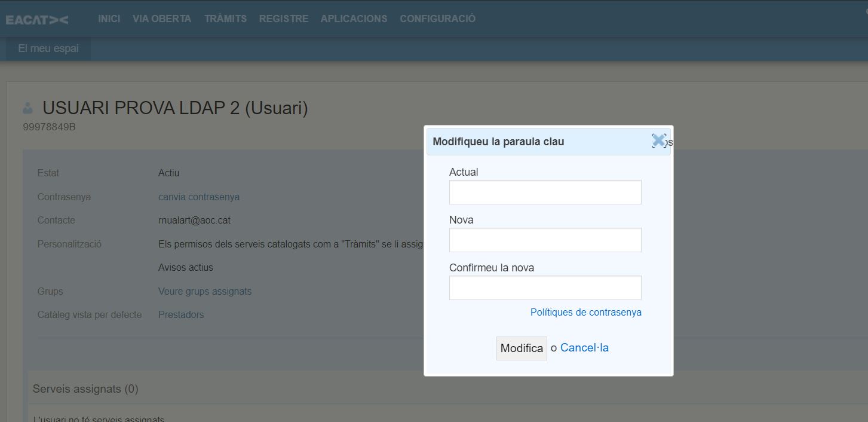Open Polítiques de contrasenya link
Image resolution: width=868 pixels, height=422 pixels.
[x=585, y=312]
